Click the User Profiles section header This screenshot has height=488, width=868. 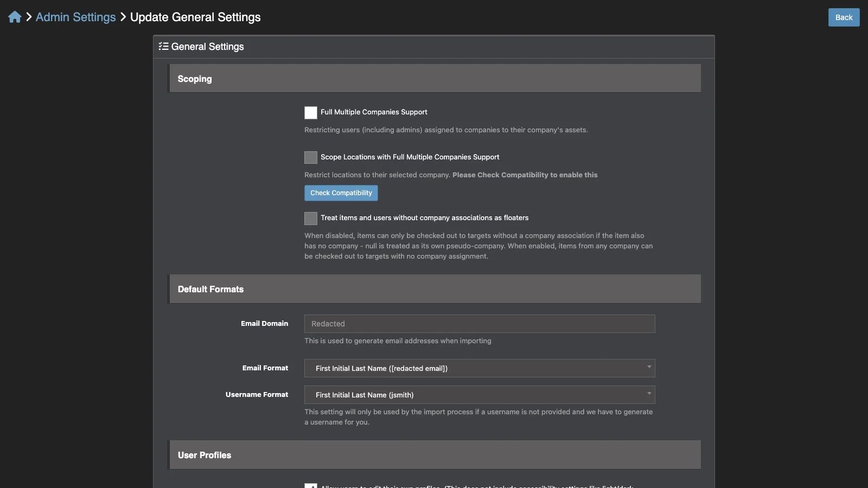(435, 455)
